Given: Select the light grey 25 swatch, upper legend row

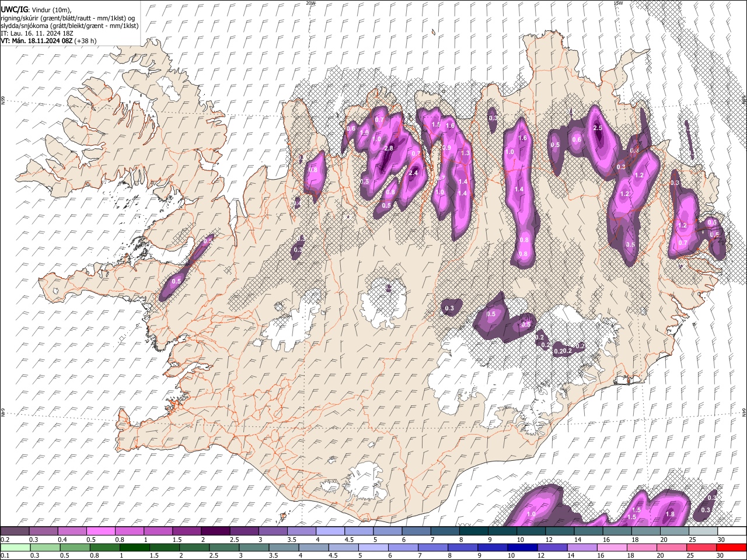Looking at the screenshot, I should pos(703,531).
